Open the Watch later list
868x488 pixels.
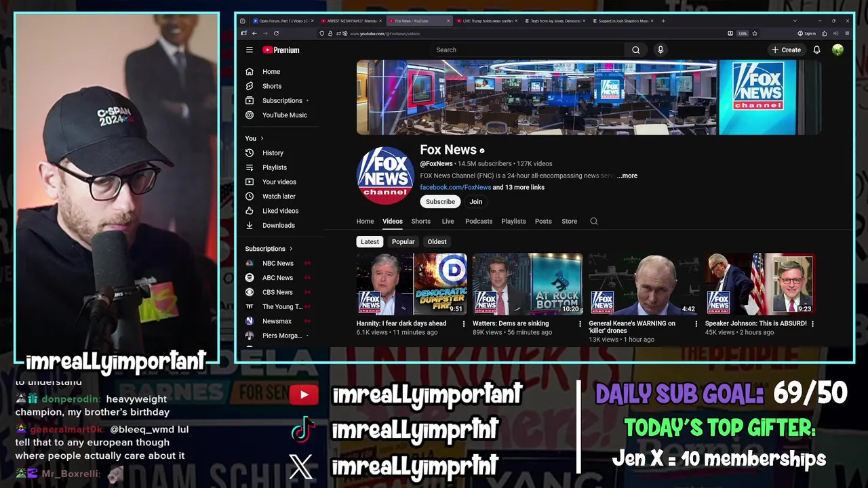(x=279, y=197)
